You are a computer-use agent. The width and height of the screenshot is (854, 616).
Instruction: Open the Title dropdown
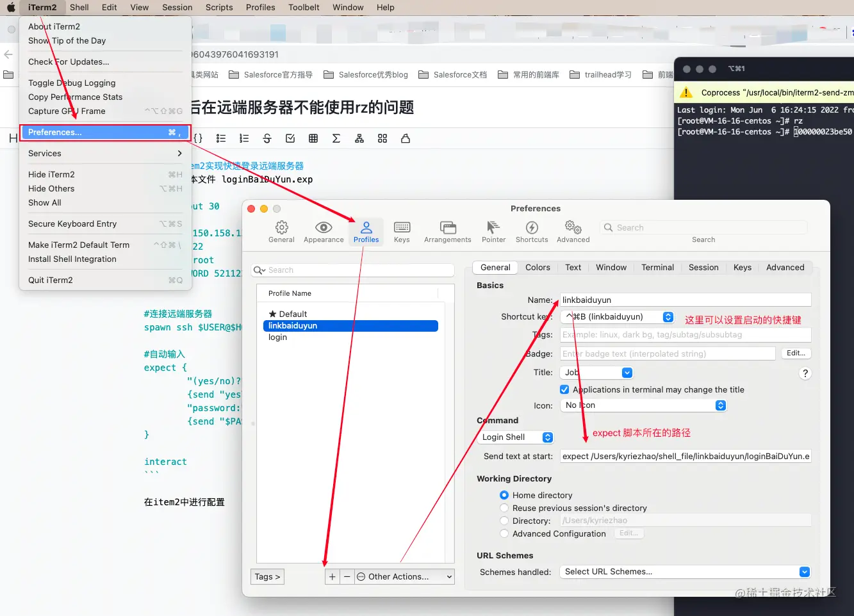click(596, 372)
